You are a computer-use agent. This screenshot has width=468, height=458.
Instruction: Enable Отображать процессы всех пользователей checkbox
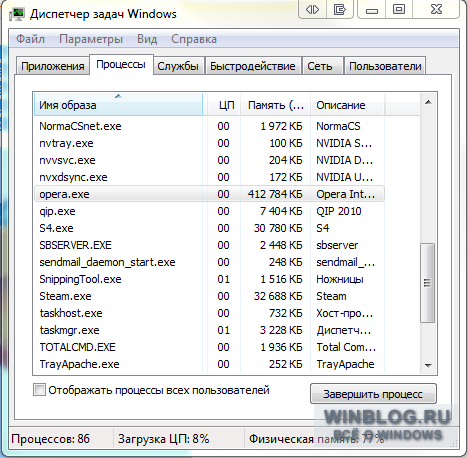click(39, 390)
